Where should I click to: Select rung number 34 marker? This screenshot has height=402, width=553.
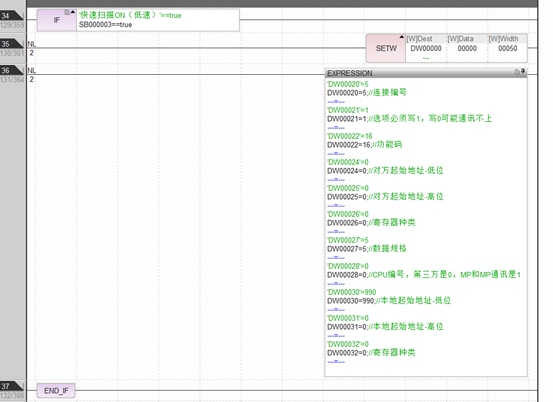pos(12,16)
